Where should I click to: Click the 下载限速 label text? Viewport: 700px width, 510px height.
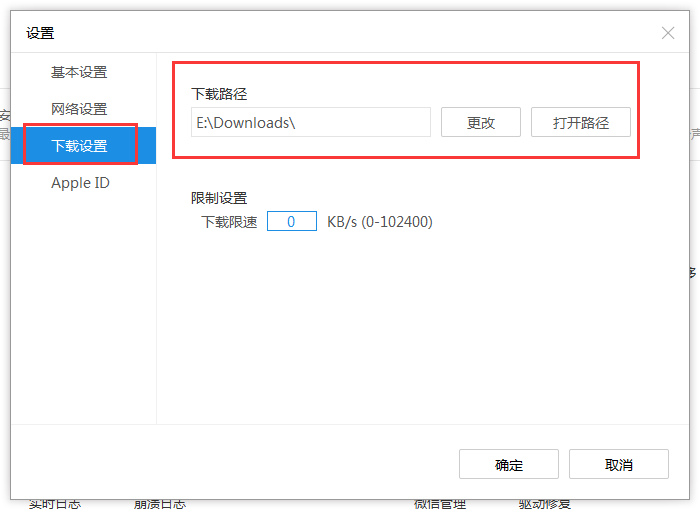point(229,221)
